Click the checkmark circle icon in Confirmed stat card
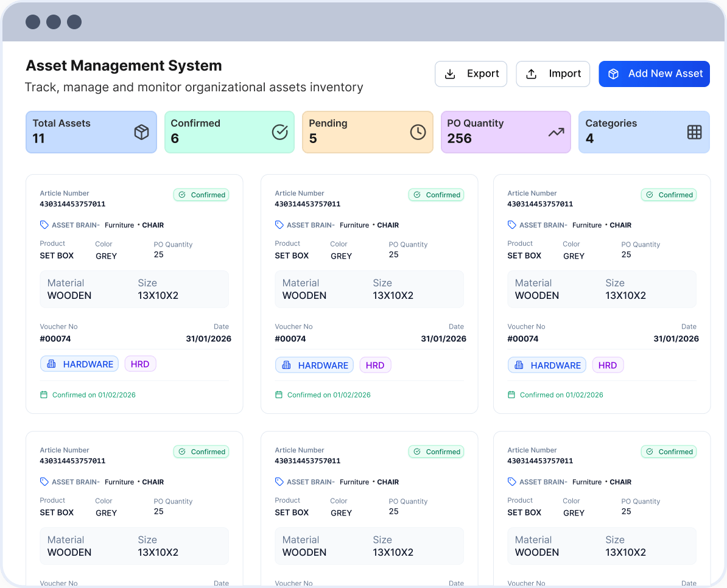 point(279,132)
